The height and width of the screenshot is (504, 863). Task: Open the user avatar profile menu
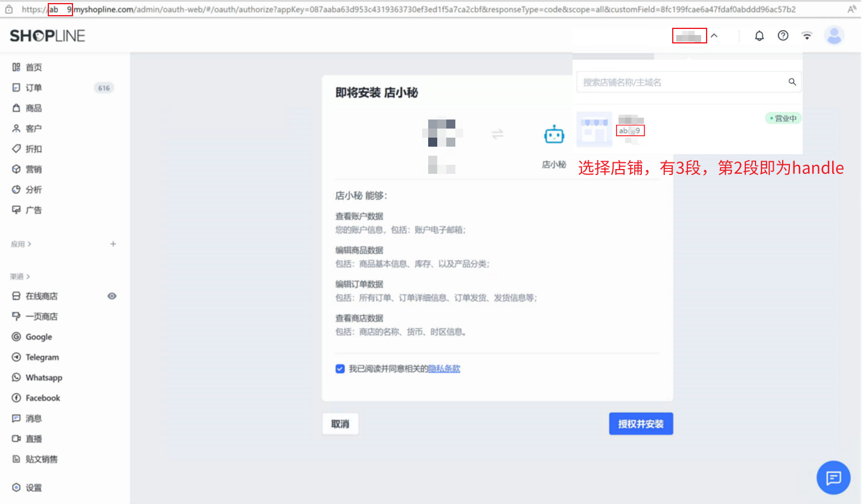point(835,36)
